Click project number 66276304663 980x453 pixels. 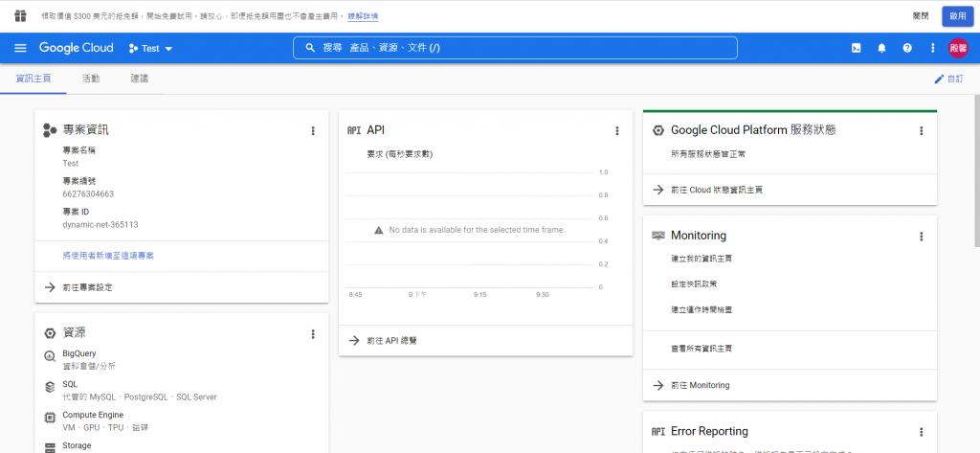tap(88, 194)
